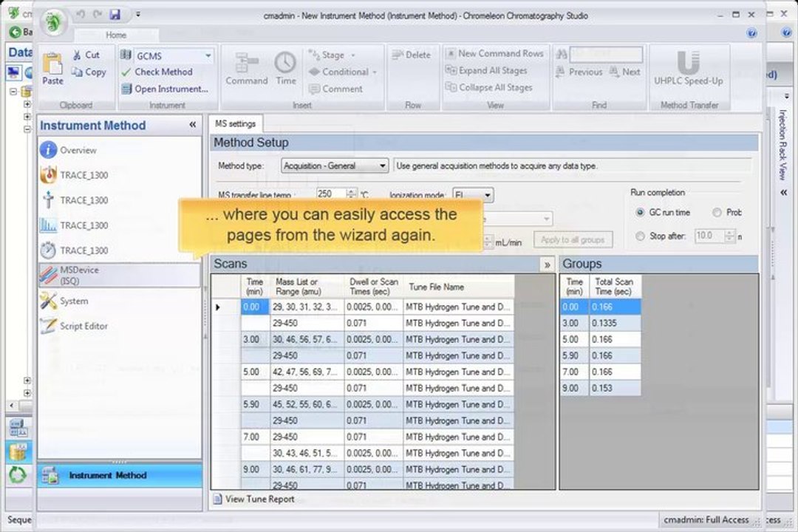
Task: Click Next in the Find group
Action: [x=625, y=72]
